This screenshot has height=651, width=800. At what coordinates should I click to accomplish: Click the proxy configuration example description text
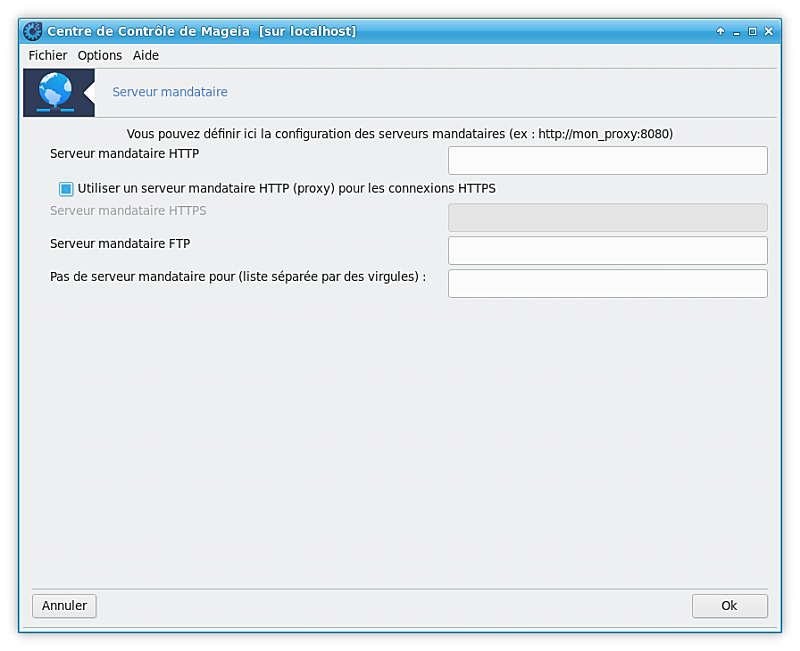pyautogui.click(x=400, y=133)
